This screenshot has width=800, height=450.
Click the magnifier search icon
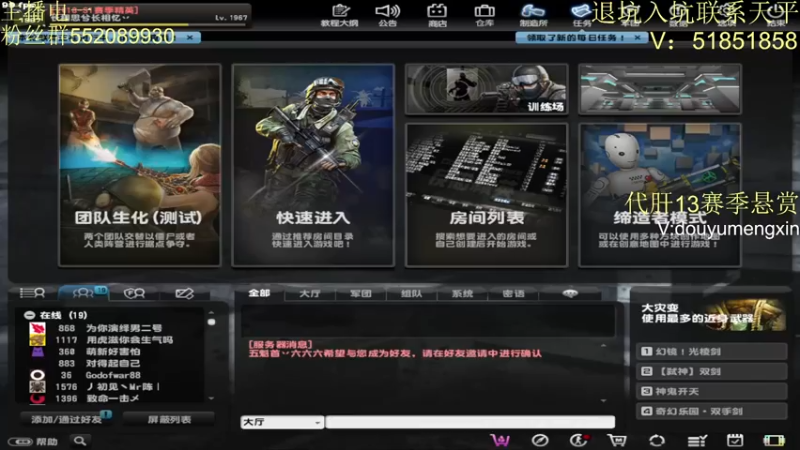click(80, 441)
